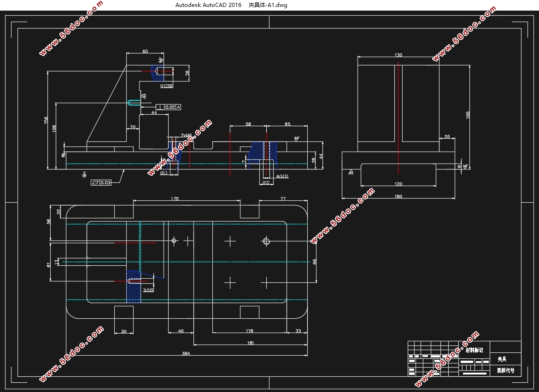Viewport: 539px width, 392px height.
Task: Click the Ø22 counterbore dimension
Action: (x=266, y=182)
